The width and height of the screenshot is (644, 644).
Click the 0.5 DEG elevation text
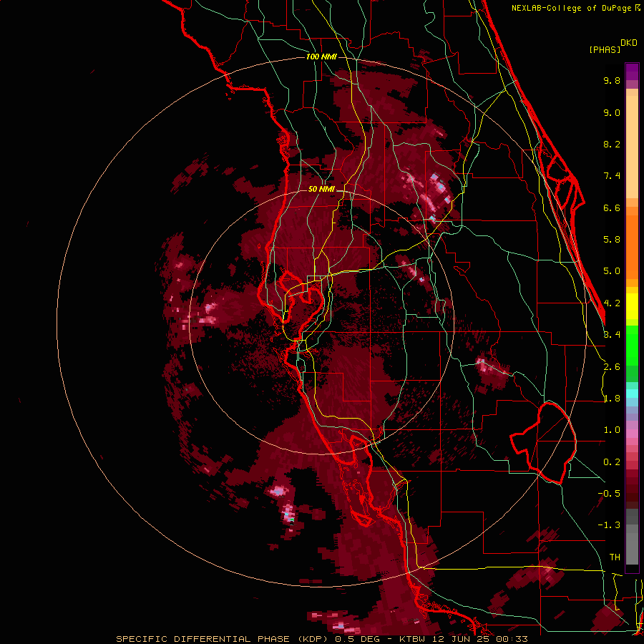[x=357, y=639]
